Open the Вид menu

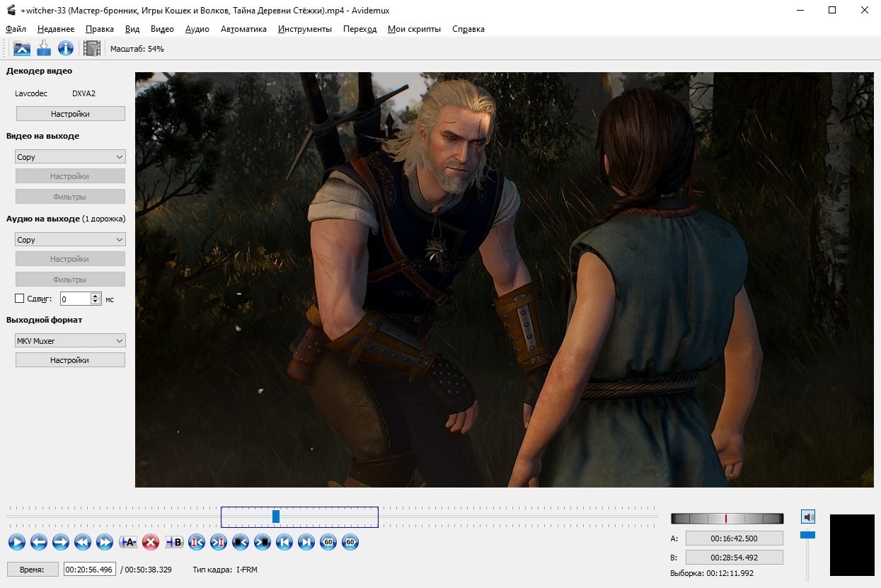[x=132, y=29]
